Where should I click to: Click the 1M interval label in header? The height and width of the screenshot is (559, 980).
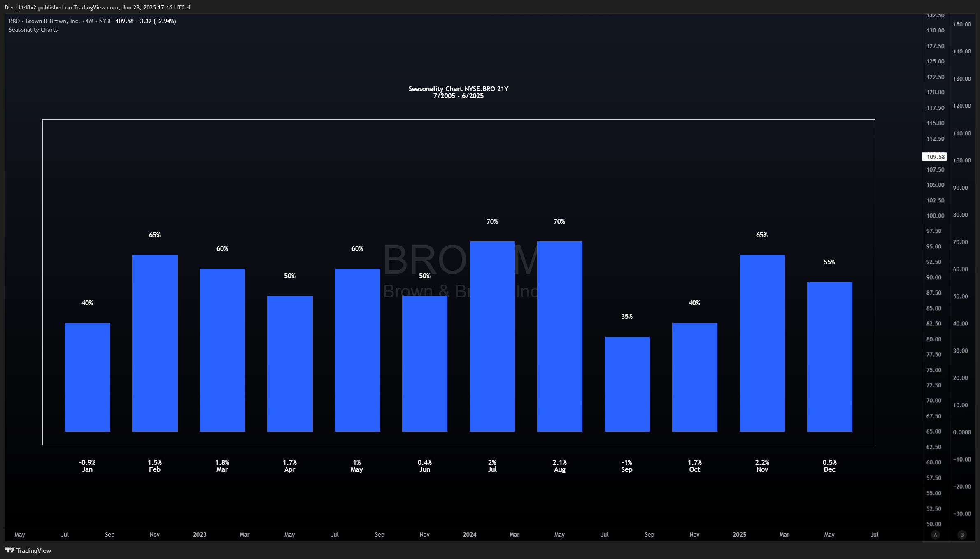coord(90,21)
